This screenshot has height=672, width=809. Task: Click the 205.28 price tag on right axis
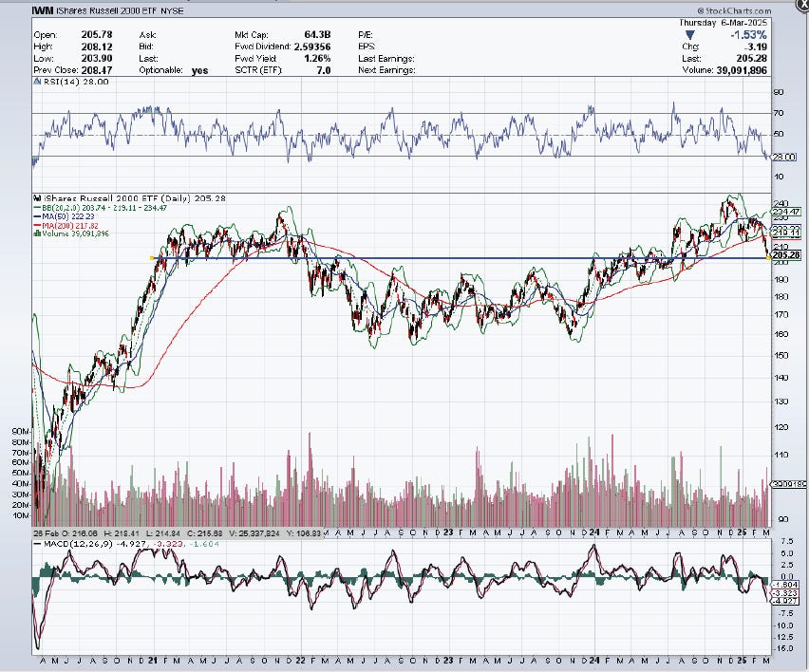(787, 254)
